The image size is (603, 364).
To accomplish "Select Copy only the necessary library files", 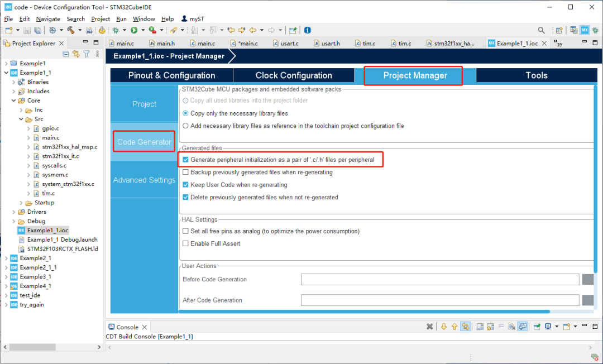I will (185, 113).
